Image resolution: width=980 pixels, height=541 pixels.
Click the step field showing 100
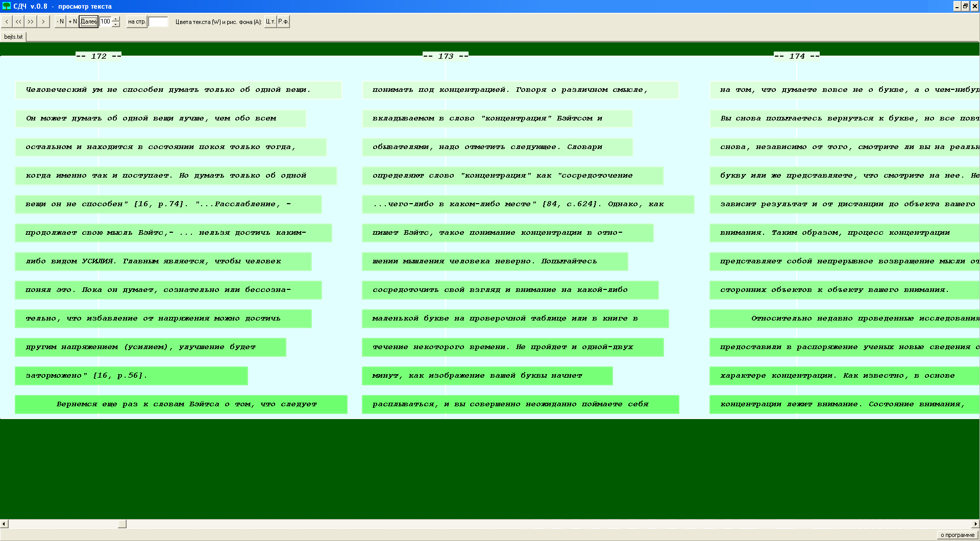(106, 21)
